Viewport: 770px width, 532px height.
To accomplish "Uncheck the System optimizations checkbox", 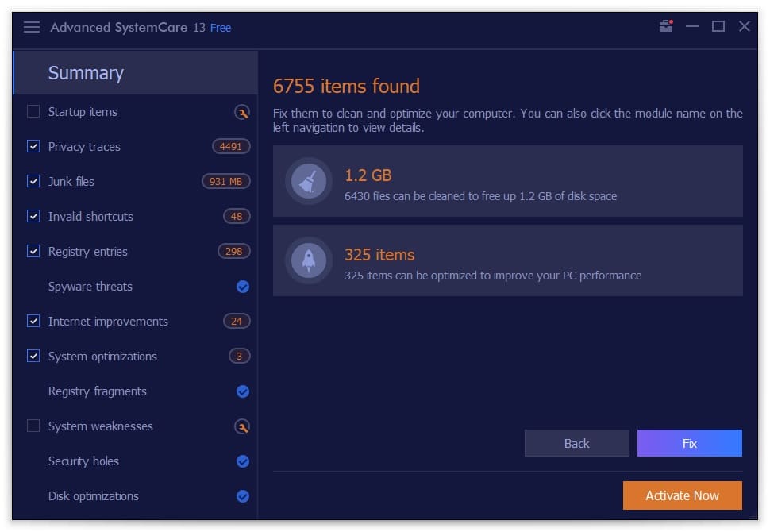I will (33, 357).
